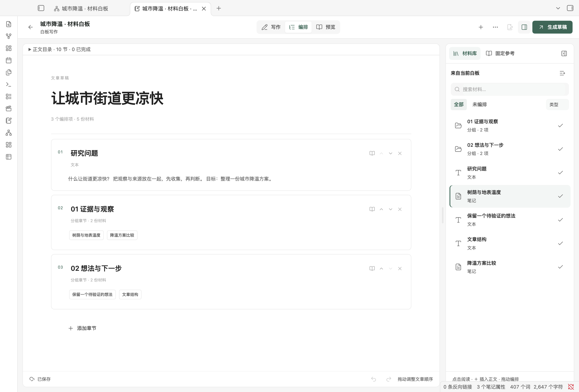Click the undo arrow in bottom bar

click(374, 379)
